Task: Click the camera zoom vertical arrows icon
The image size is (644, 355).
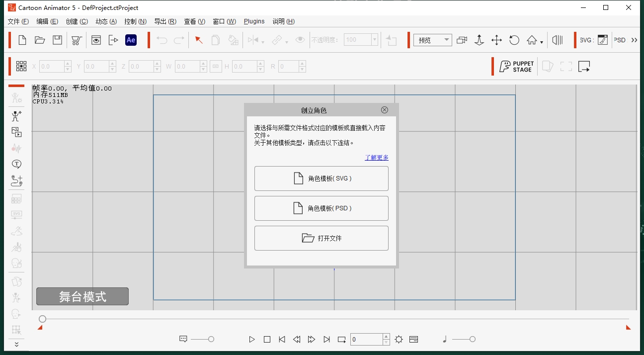Action: tap(479, 40)
